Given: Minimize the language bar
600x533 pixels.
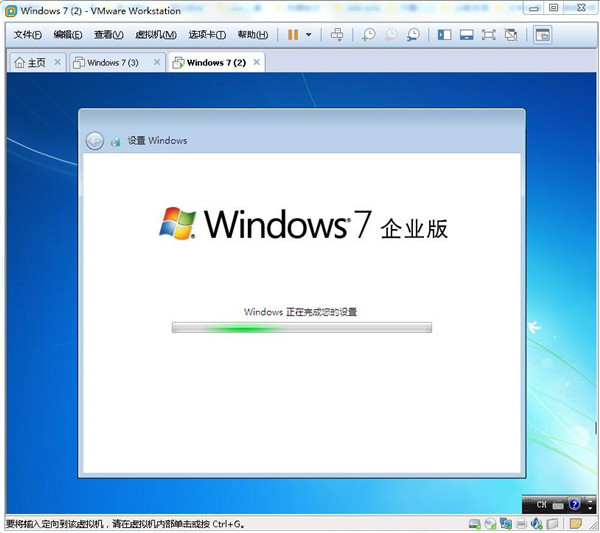Looking at the screenshot, I should pyautogui.click(x=590, y=500).
